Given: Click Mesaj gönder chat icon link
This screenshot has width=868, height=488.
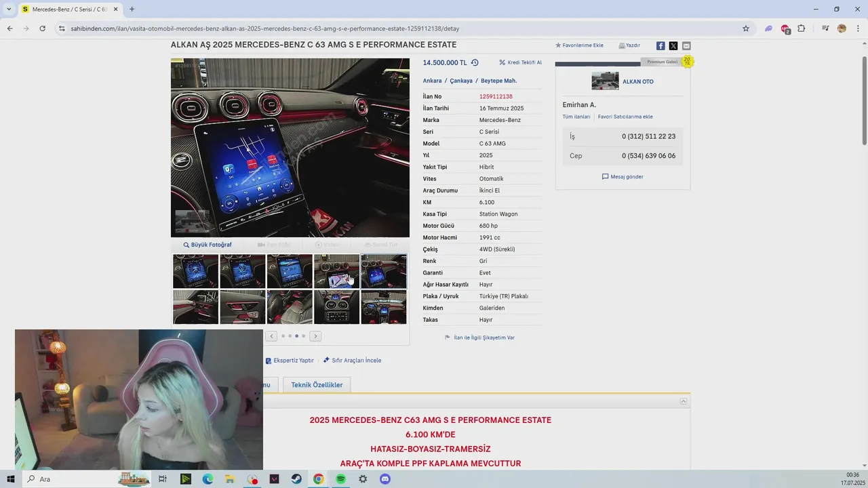Looking at the screenshot, I should pyautogui.click(x=623, y=177).
